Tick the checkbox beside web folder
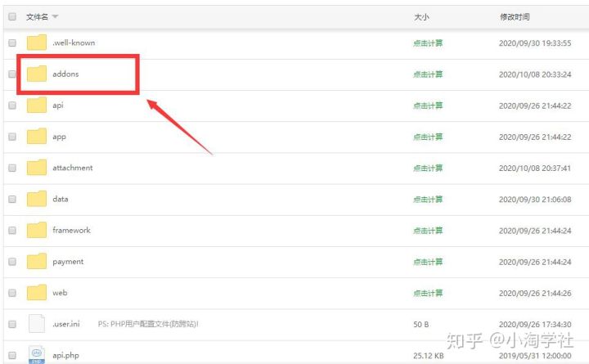 (12, 293)
